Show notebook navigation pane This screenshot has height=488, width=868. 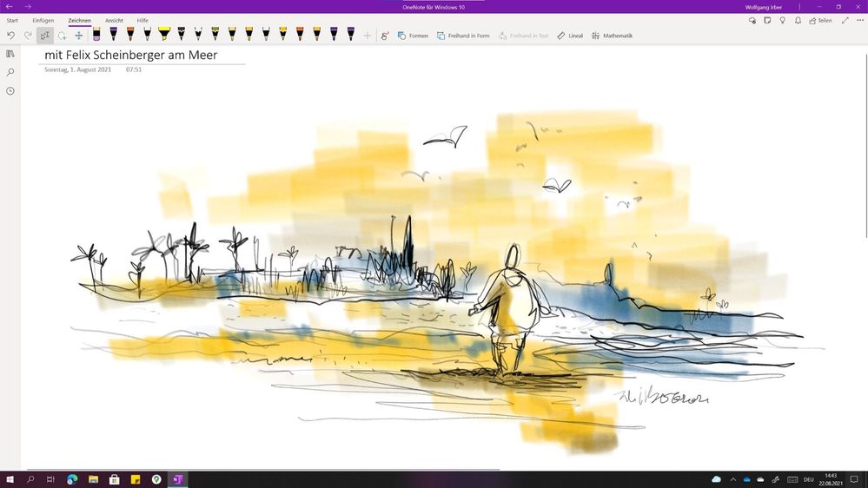(10, 54)
